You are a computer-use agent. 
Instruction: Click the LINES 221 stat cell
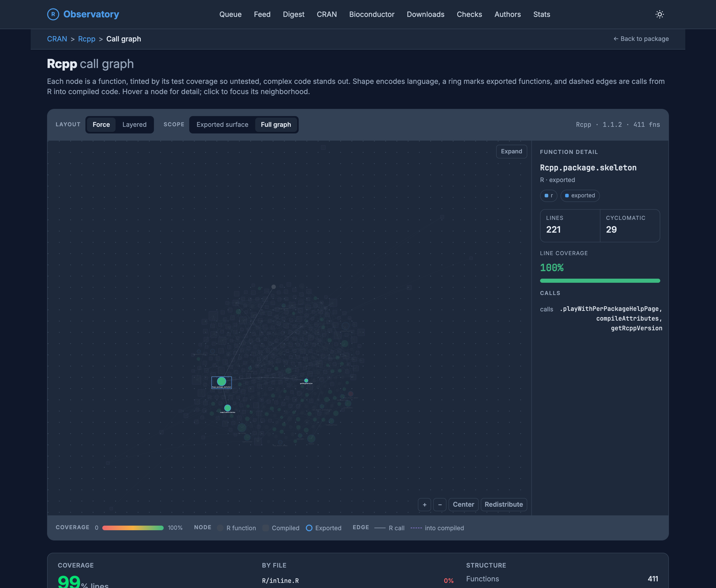tap(570, 225)
